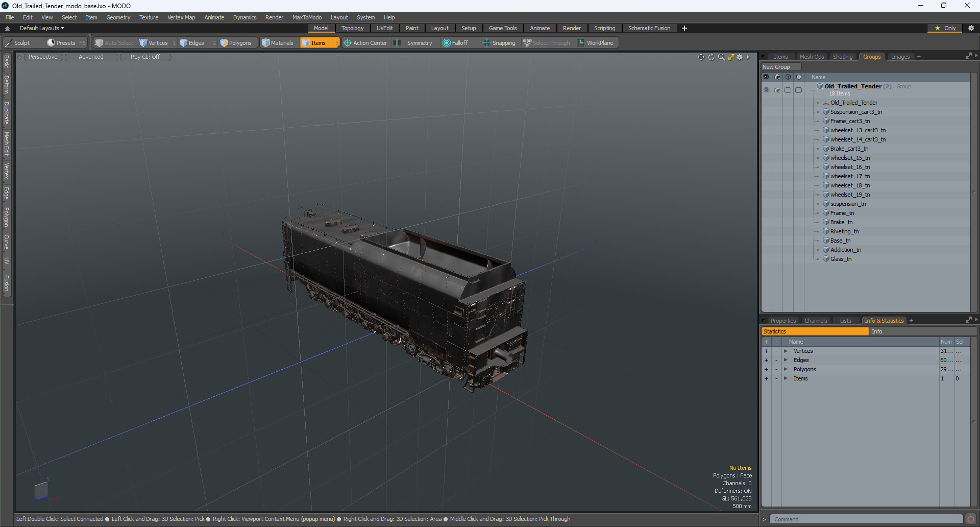Click the eye visibility column header
980x527 pixels.
766,77
